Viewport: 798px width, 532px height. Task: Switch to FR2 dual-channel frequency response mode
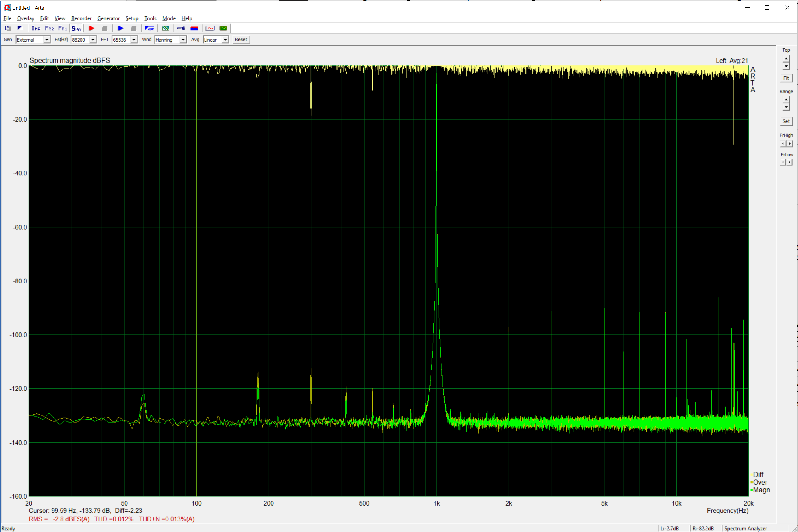tap(49, 28)
